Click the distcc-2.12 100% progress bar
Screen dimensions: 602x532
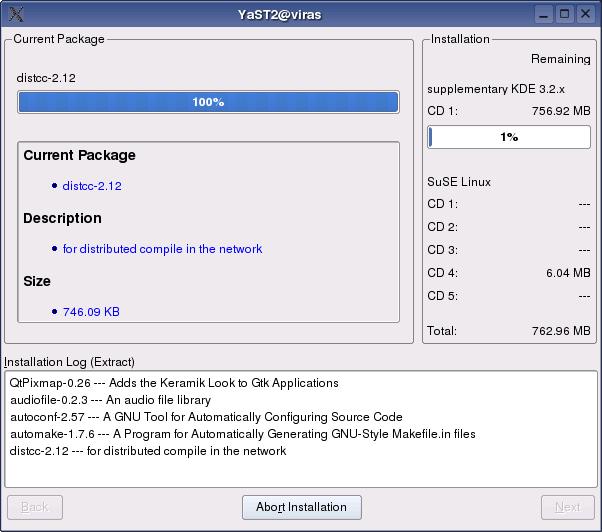208,102
